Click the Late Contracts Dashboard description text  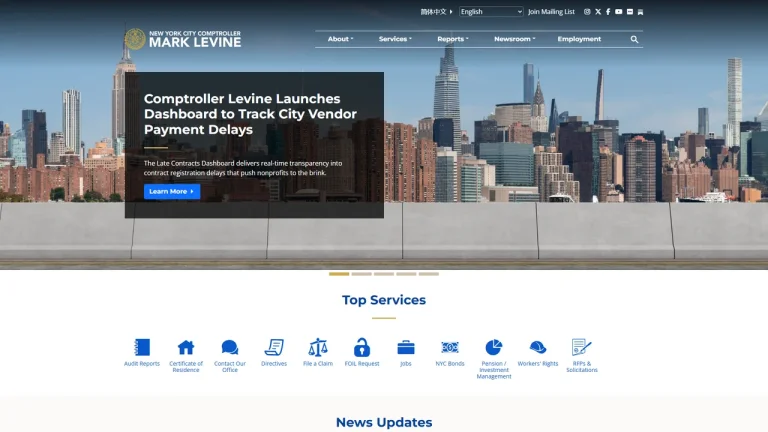[243, 168]
